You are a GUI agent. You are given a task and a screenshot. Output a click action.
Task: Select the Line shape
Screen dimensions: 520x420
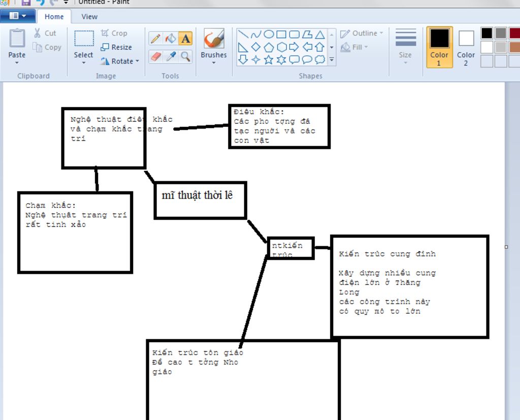pyautogui.click(x=243, y=34)
